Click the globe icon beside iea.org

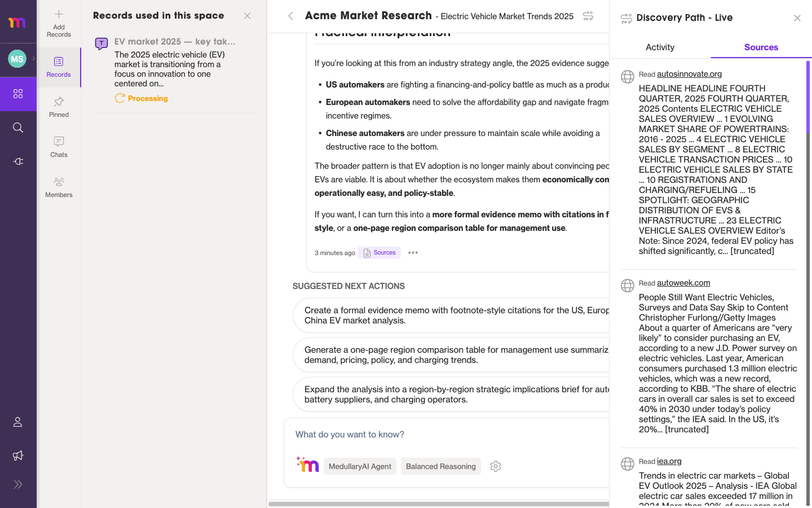pos(628,464)
